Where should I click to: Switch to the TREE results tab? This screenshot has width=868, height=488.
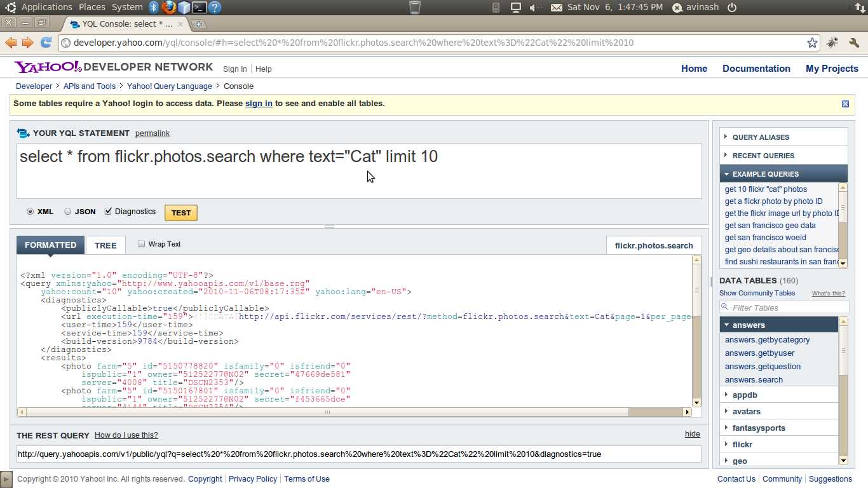coord(105,245)
